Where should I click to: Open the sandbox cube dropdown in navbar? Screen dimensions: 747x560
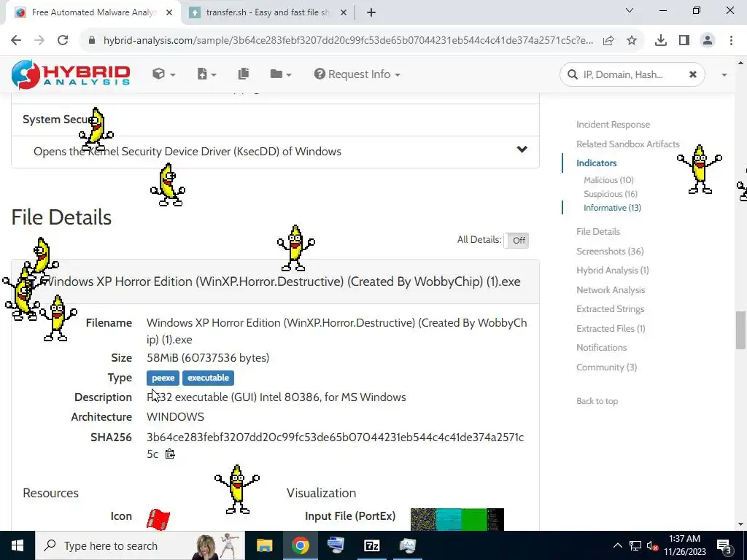163,74
